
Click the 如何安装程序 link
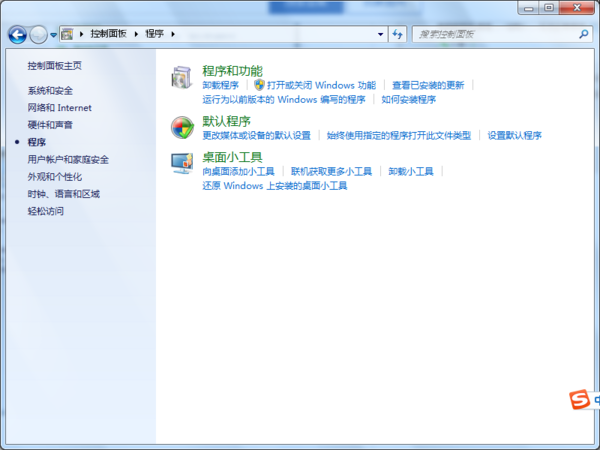(409, 99)
